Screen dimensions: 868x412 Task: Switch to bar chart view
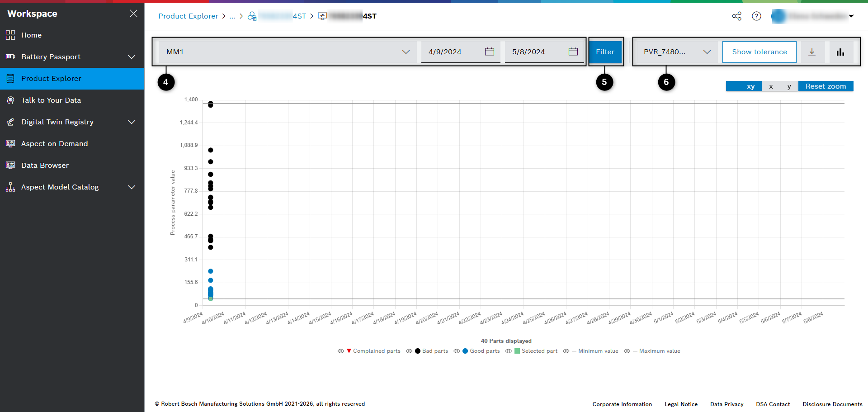coord(840,52)
